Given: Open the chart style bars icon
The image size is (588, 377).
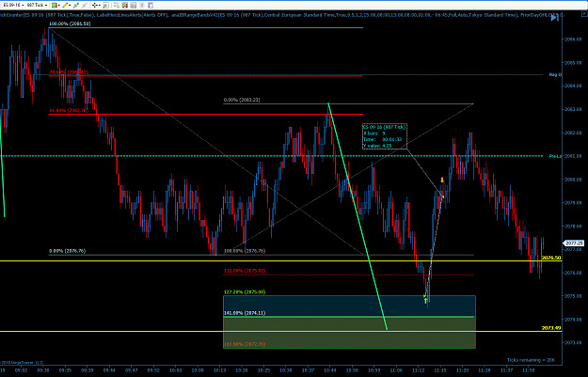Looking at the screenshot, I should (x=55, y=6).
